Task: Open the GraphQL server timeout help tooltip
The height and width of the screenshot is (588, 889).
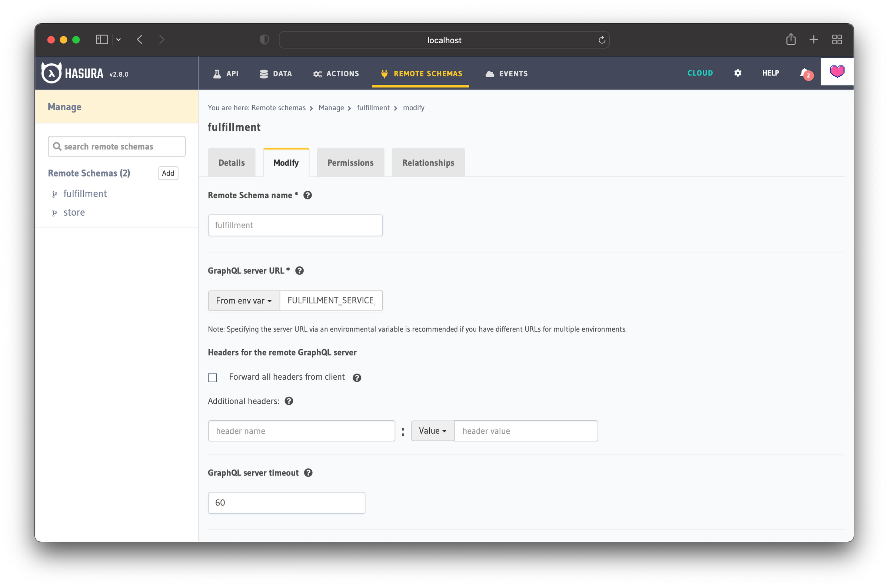Action: pos(309,473)
